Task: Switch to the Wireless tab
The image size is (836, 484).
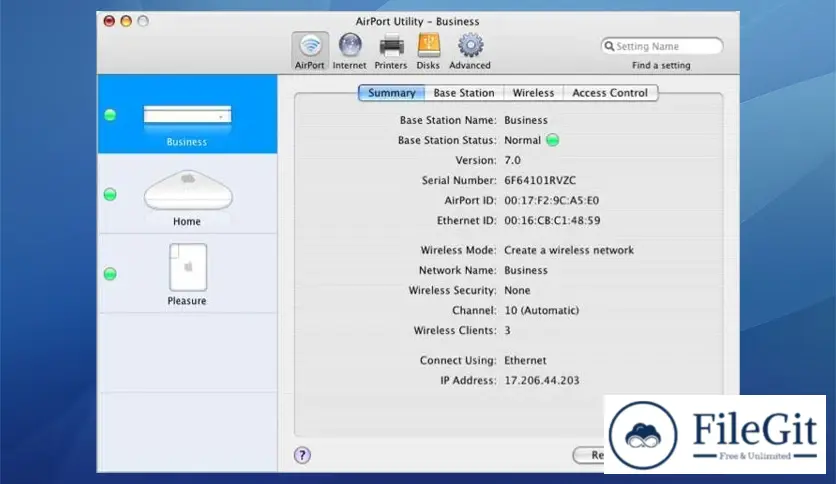Action: click(533, 93)
